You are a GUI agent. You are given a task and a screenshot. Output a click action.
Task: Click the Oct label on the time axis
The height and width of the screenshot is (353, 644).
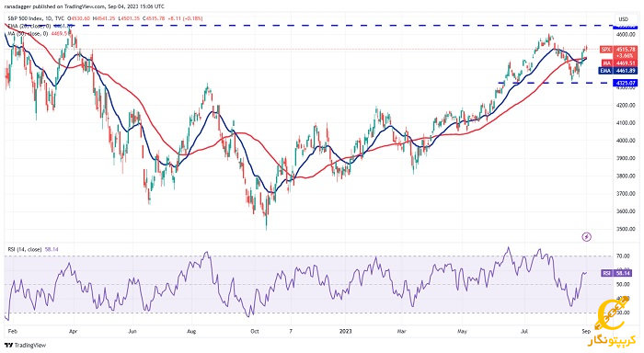click(x=255, y=331)
